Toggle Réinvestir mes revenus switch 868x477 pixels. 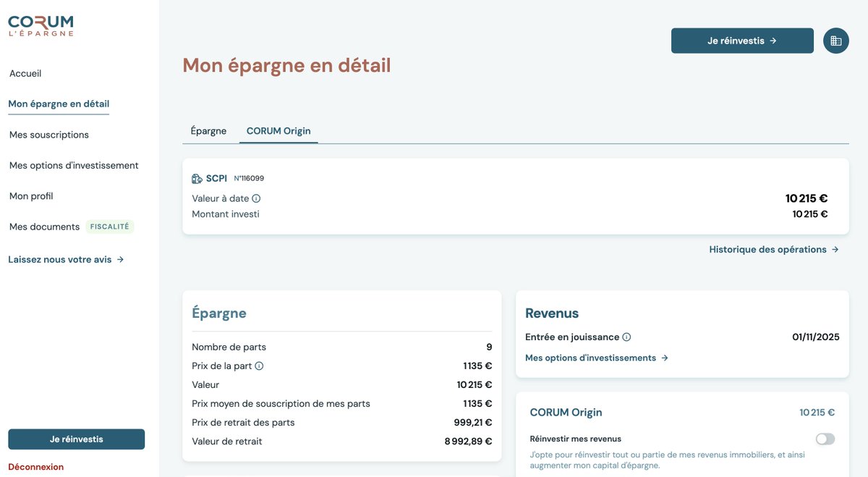(825, 439)
